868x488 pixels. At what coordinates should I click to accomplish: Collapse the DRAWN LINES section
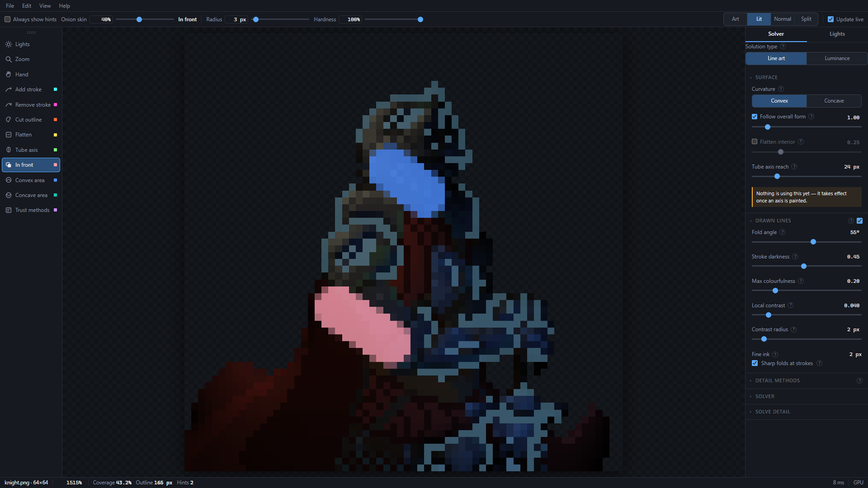pyautogui.click(x=773, y=221)
